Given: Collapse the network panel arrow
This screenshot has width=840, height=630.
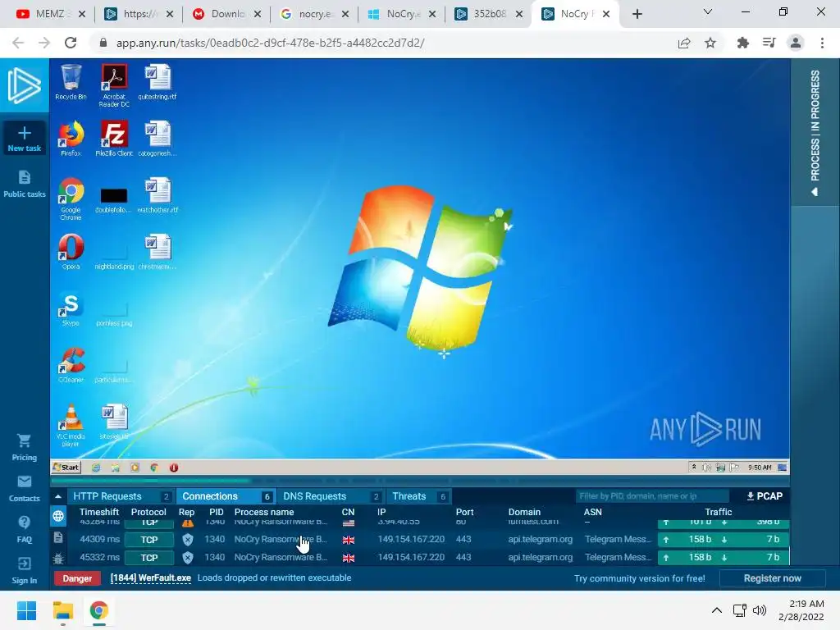Looking at the screenshot, I should click(x=58, y=496).
